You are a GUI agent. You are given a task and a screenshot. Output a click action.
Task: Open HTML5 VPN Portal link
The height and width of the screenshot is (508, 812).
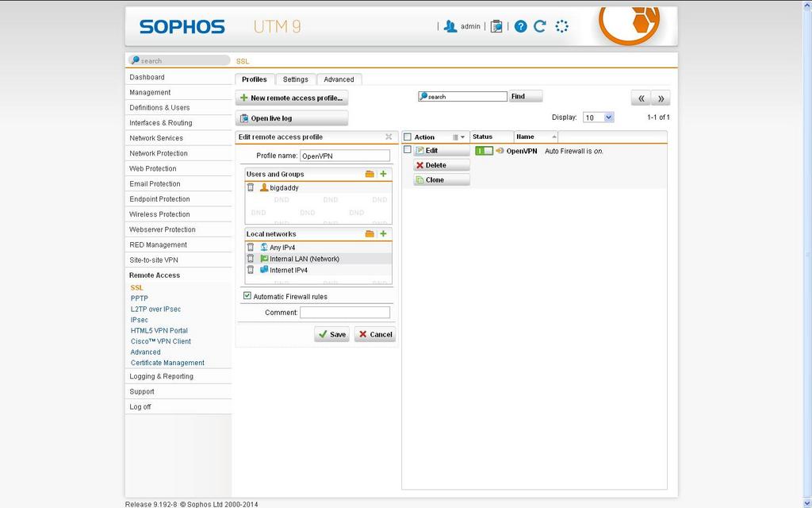159,331
